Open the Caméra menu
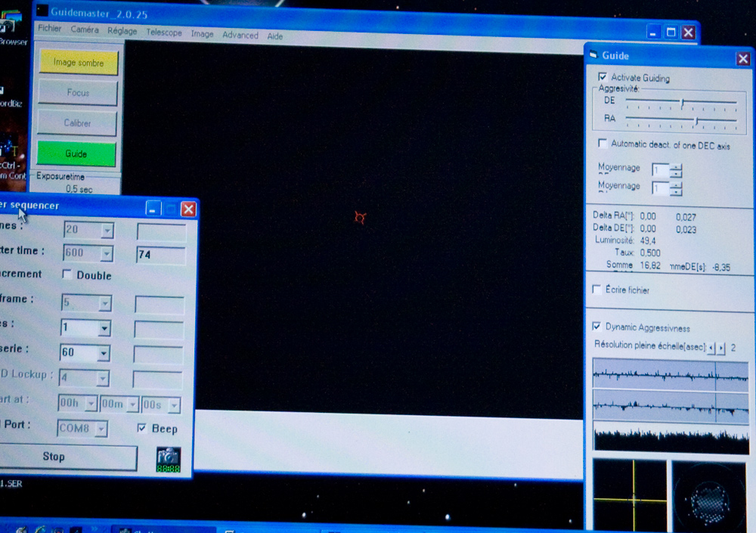 (x=85, y=29)
